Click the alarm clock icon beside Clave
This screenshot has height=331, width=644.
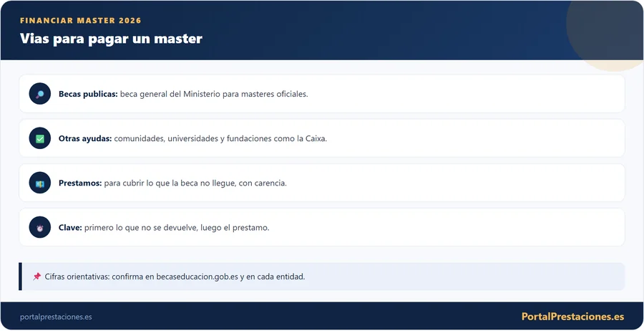pyautogui.click(x=40, y=227)
